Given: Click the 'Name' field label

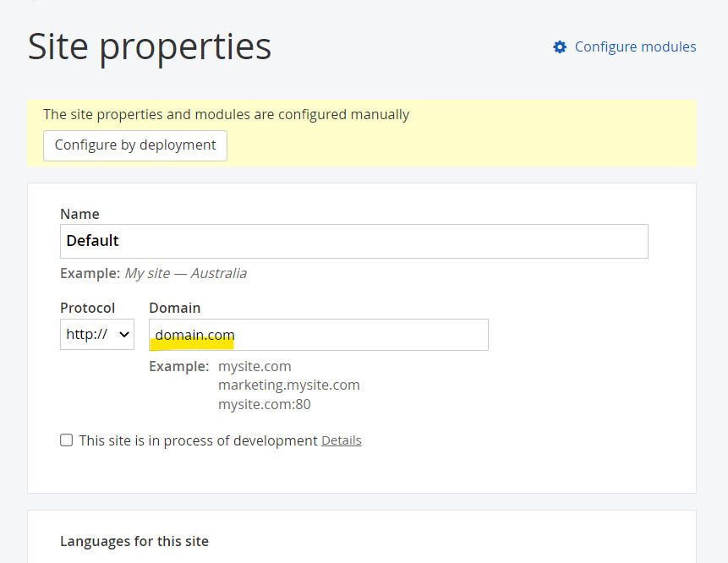Looking at the screenshot, I should pos(79,214).
